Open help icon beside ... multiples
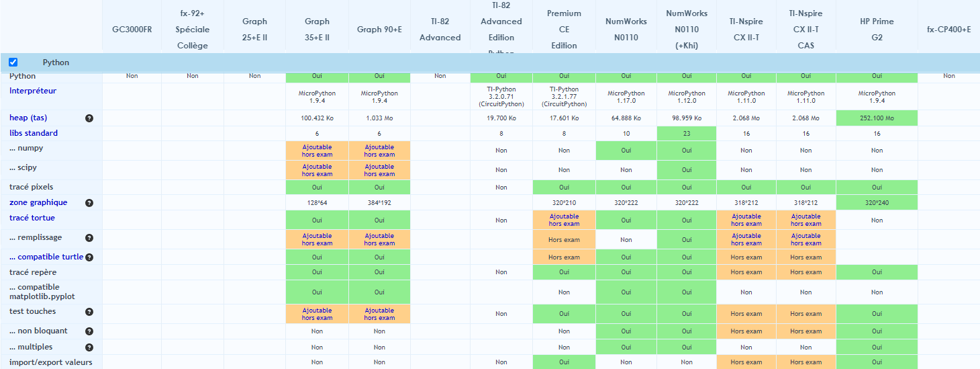This screenshot has height=369, width=980. click(x=89, y=347)
